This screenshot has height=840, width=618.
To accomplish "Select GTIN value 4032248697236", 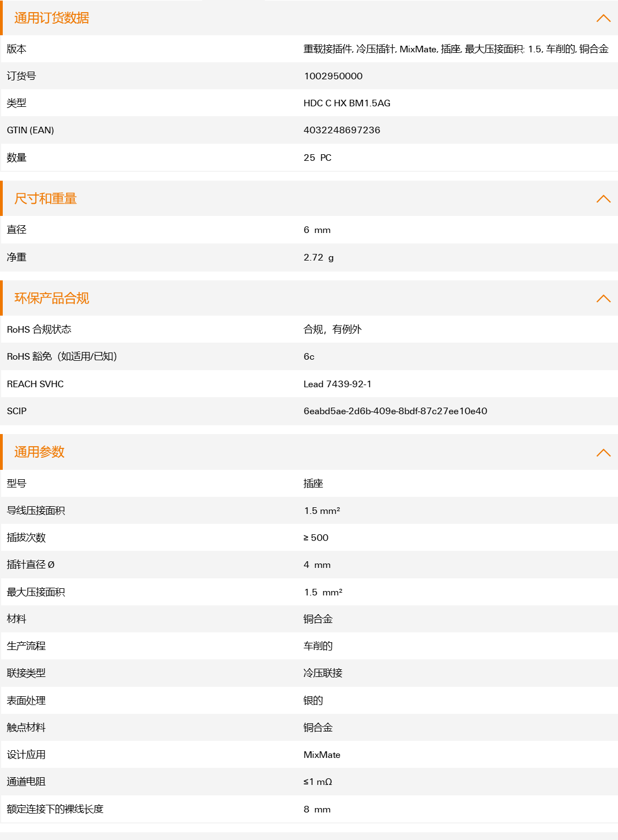I will 342,130.
